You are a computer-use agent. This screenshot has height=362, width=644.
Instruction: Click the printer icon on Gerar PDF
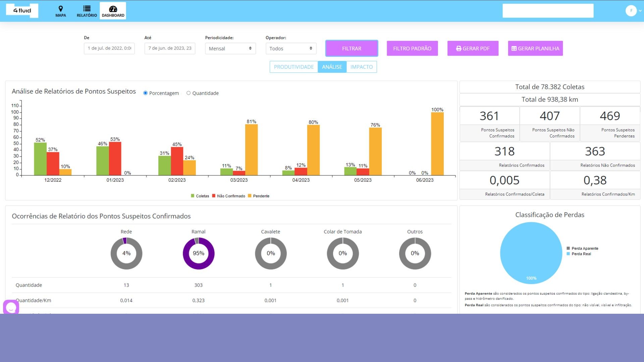click(459, 49)
